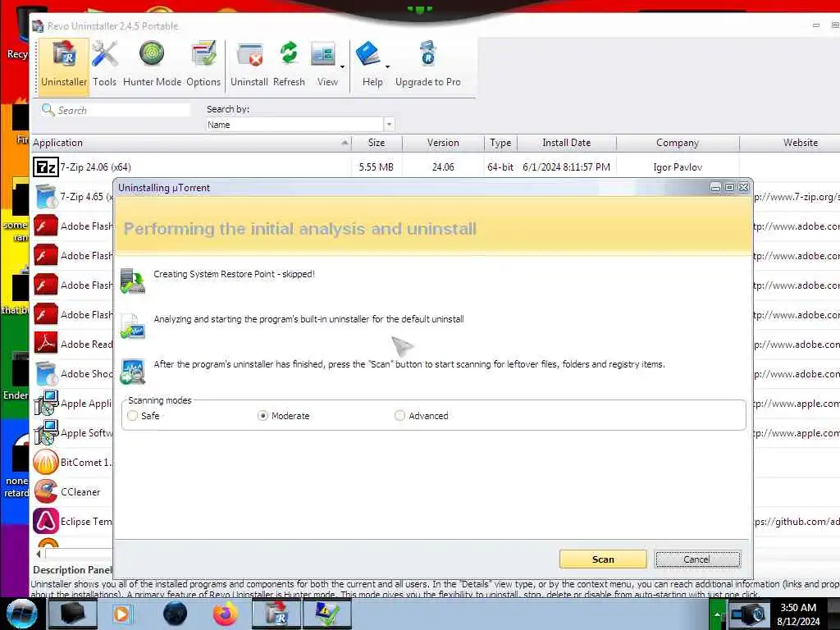Open the Windows Start orb

coord(21,614)
